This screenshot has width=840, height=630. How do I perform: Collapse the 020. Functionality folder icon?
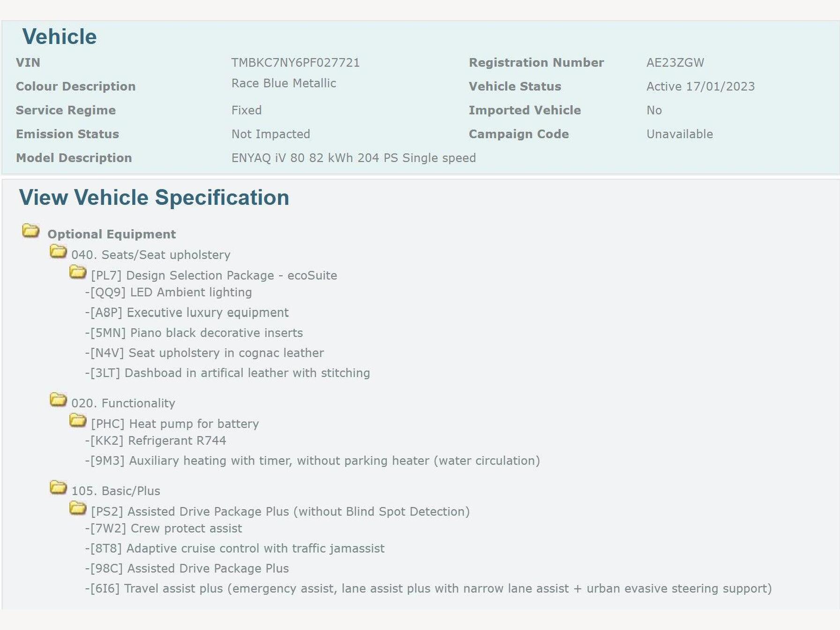click(58, 400)
